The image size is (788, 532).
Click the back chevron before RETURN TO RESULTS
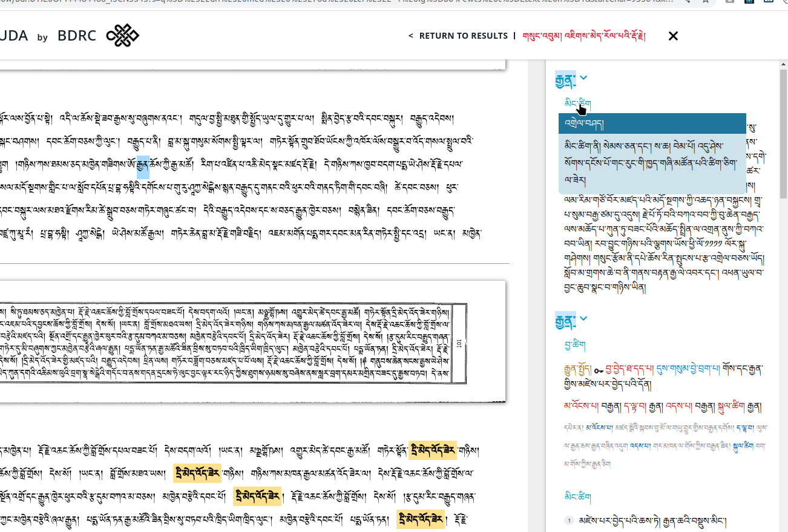coord(411,36)
